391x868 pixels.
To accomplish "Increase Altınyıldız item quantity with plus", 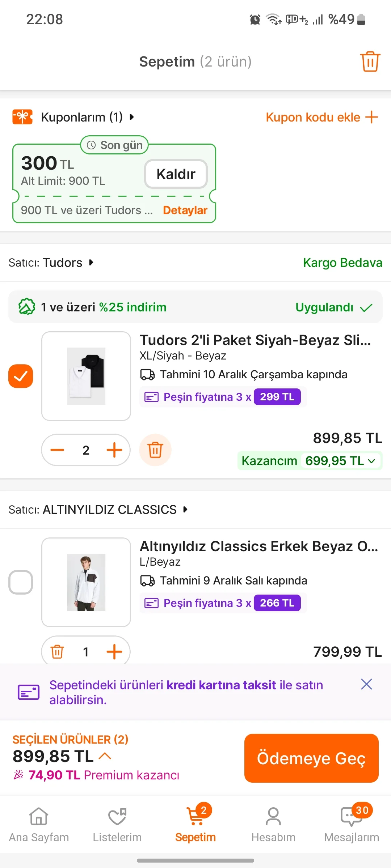I will (114, 652).
